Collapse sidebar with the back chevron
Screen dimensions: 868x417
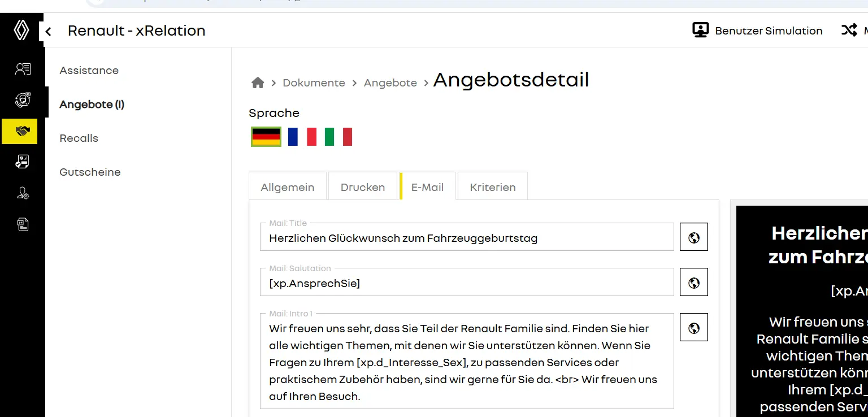49,32
